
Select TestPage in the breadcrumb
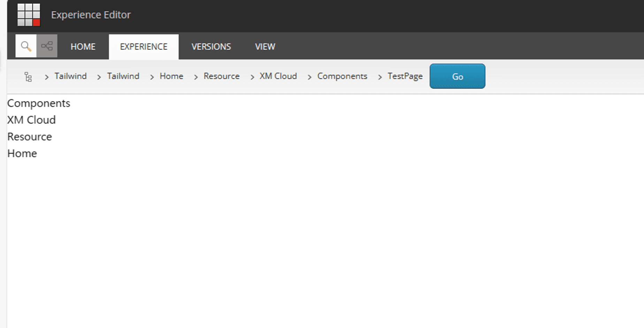pyautogui.click(x=405, y=76)
